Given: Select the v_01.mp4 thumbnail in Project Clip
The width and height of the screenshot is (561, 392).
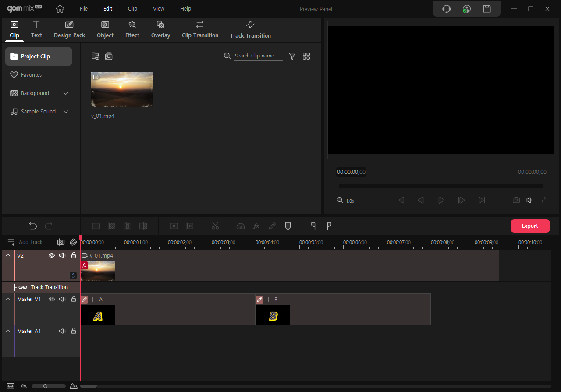Looking at the screenshot, I should click(122, 90).
